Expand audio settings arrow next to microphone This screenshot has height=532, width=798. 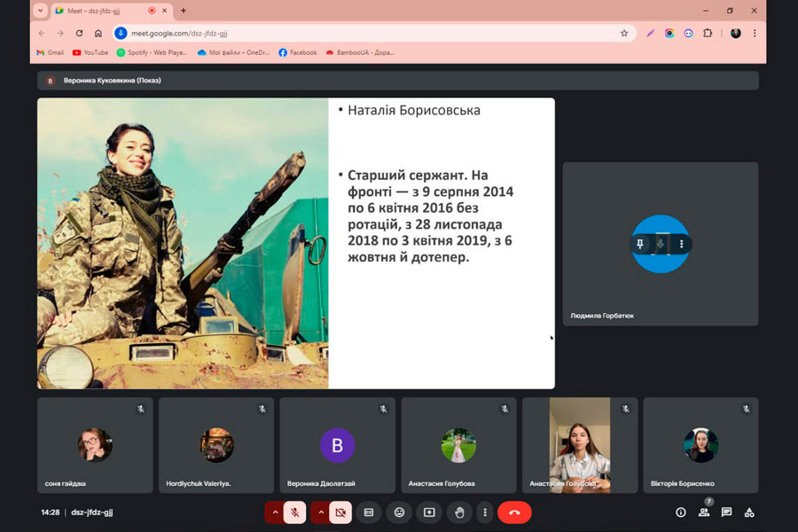pyautogui.click(x=275, y=512)
